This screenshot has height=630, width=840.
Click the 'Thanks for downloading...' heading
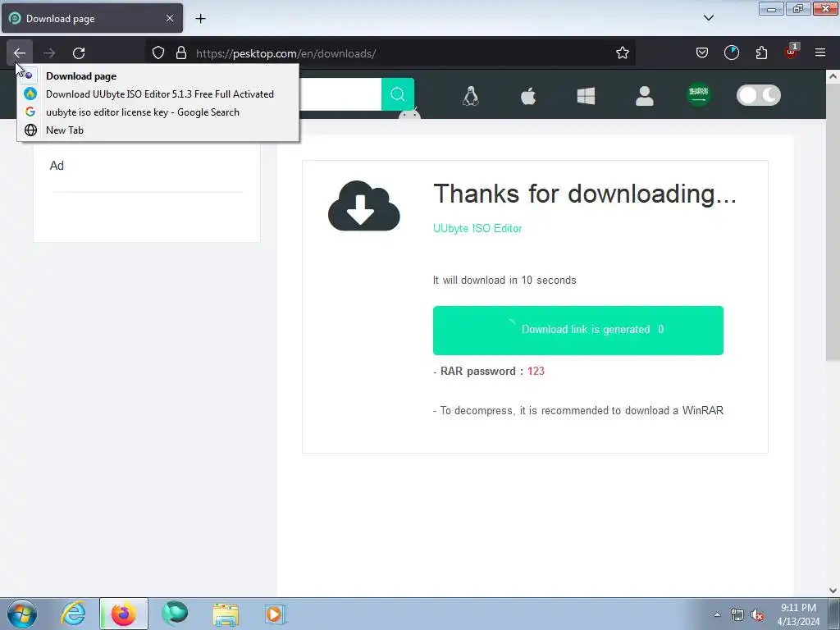(x=584, y=194)
